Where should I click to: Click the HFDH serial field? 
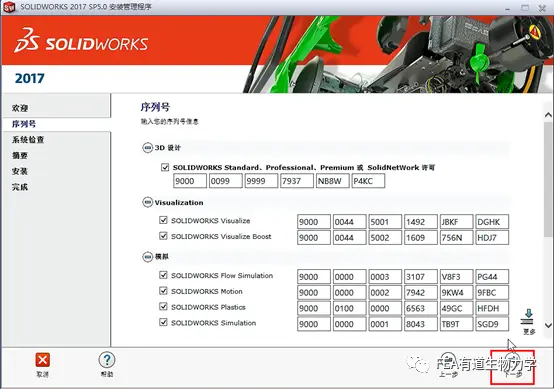tap(492, 308)
